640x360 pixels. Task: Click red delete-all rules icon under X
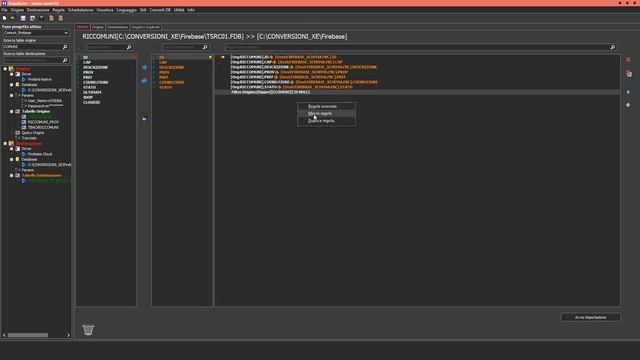coord(629,73)
